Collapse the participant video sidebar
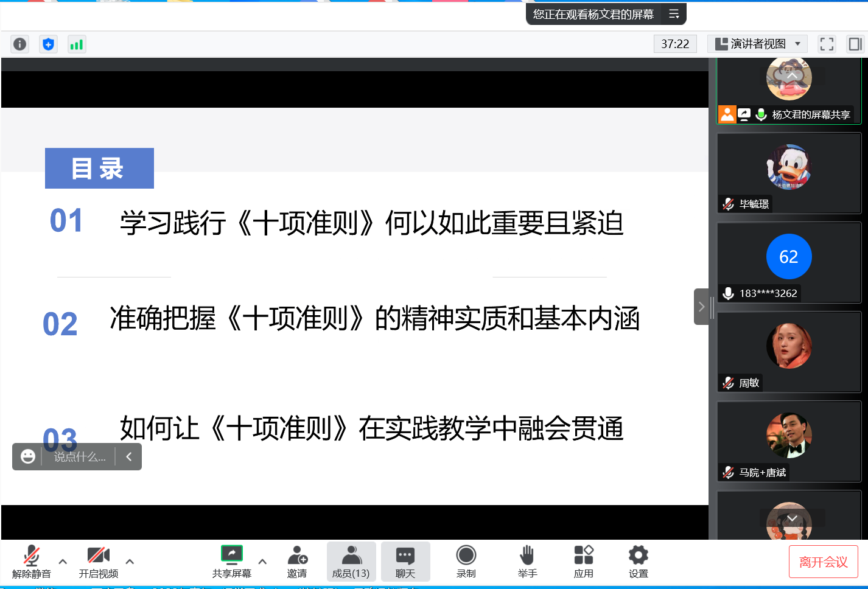Screen dimensions: 868x589 (x=701, y=307)
